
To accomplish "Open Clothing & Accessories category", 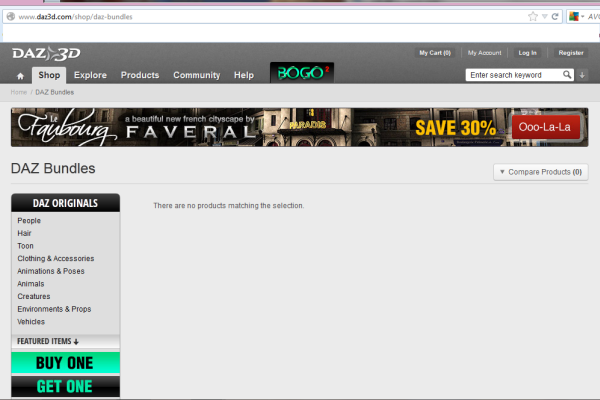I will pos(55,258).
